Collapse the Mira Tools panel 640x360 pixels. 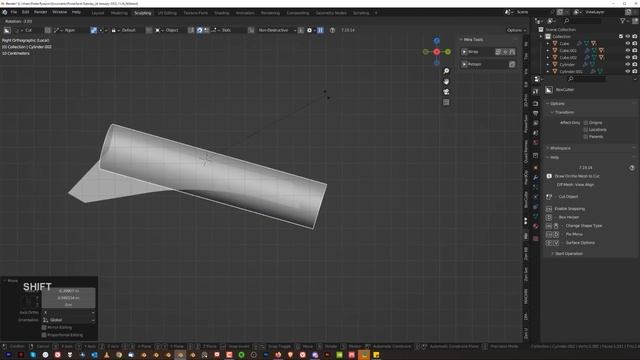472,40
